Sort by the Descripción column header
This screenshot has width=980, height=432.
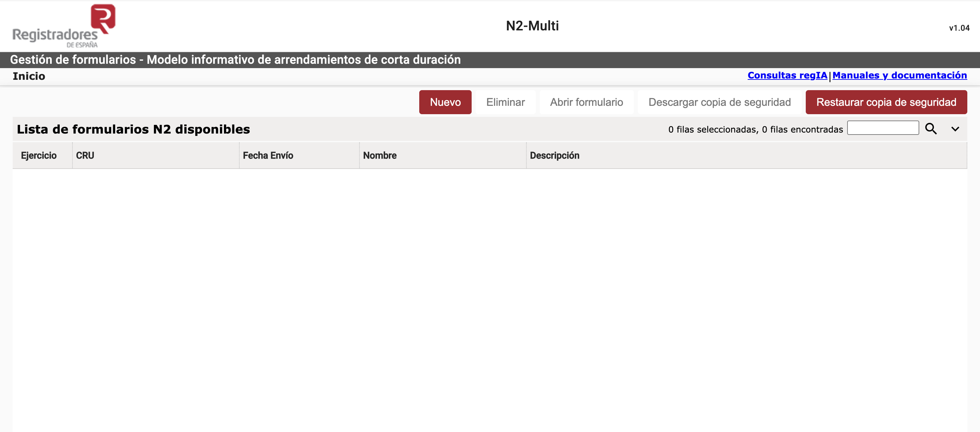[x=555, y=155]
